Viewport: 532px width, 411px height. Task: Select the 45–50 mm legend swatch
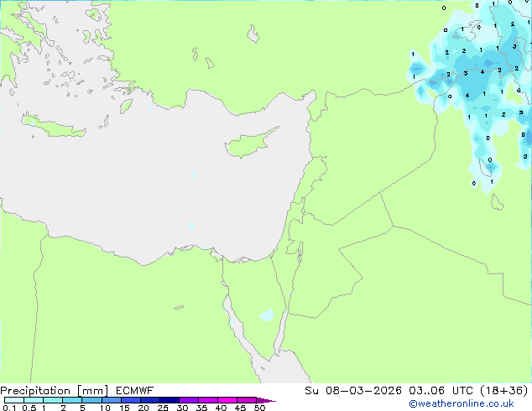[x=247, y=400]
